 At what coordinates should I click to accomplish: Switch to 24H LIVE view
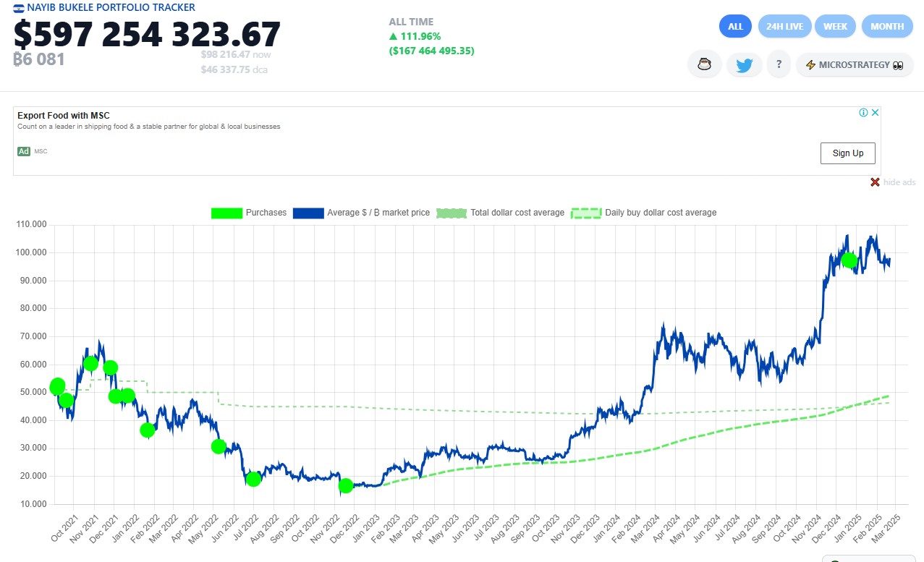[x=784, y=27]
